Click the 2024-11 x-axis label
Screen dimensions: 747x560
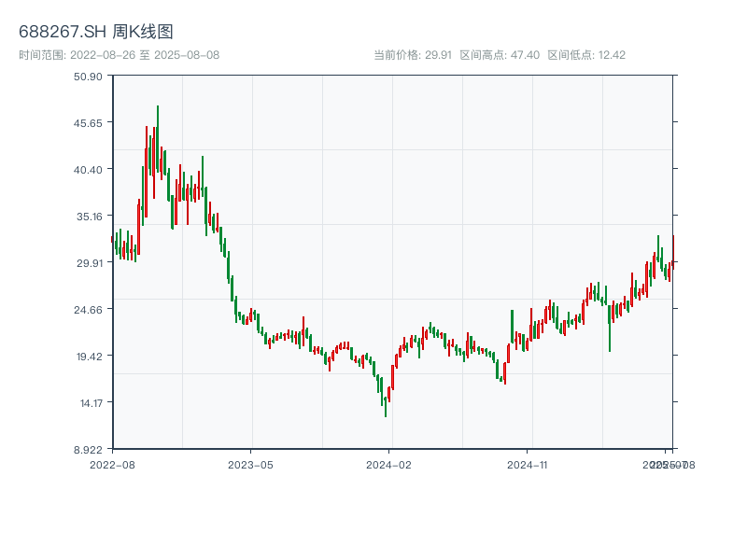(527, 465)
